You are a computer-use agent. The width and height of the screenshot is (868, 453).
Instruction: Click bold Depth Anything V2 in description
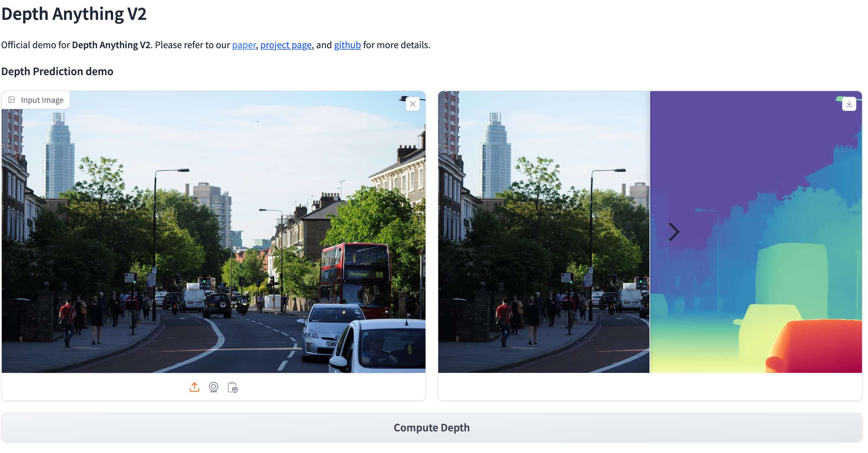coord(111,45)
